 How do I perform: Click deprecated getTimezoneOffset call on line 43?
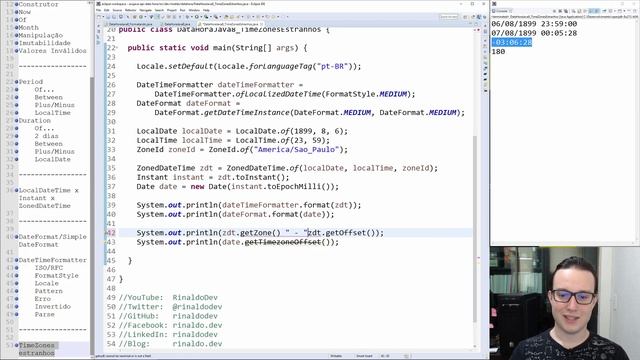click(x=282, y=242)
